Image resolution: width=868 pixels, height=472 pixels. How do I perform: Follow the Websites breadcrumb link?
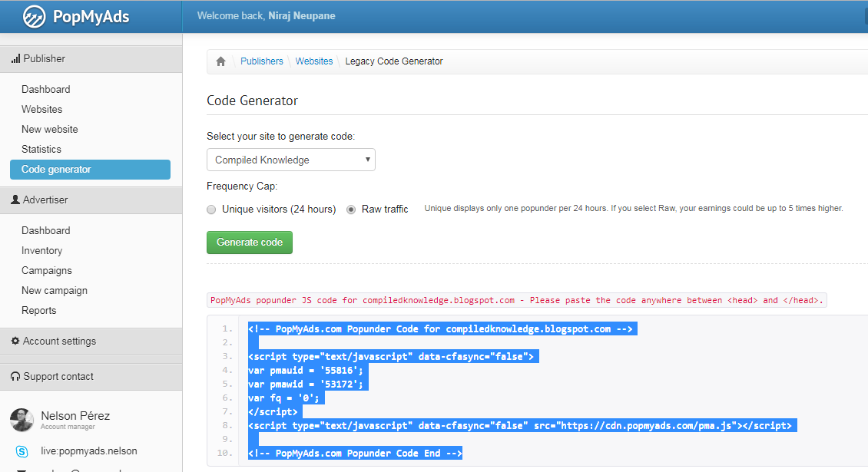pos(314,61)
